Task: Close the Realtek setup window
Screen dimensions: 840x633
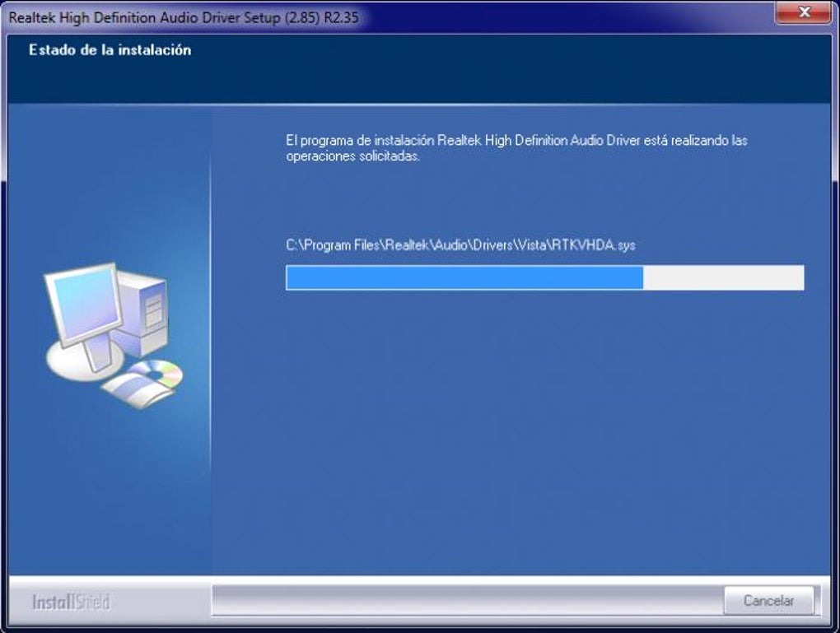Action: click(x=804, y=12)
